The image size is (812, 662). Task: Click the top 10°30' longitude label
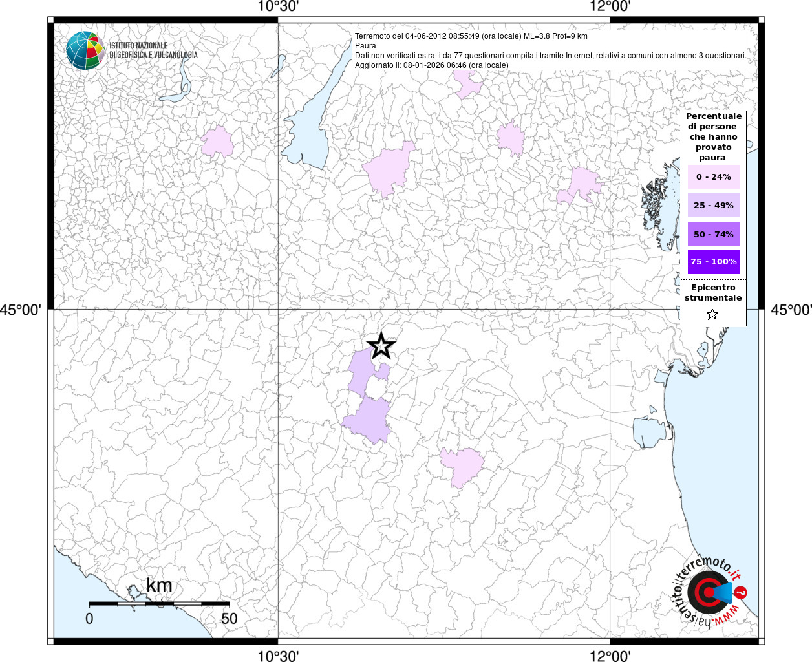click(x=278, y=6)
